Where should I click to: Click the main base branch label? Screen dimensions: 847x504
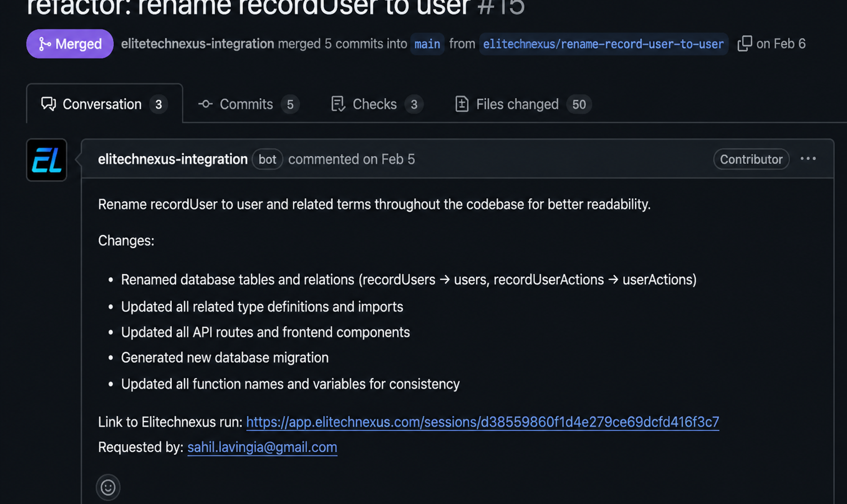pos(427,44)
